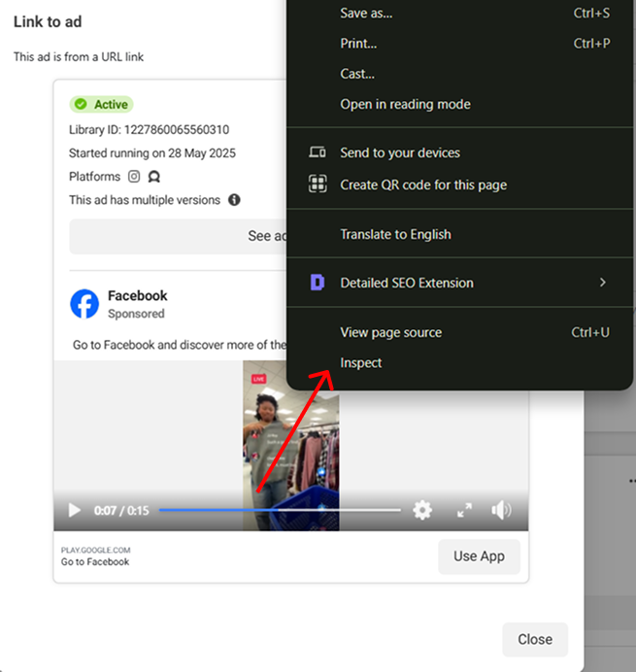Click the Facebook logo avatar
The image size is (636, 672).
pos(84,304)
